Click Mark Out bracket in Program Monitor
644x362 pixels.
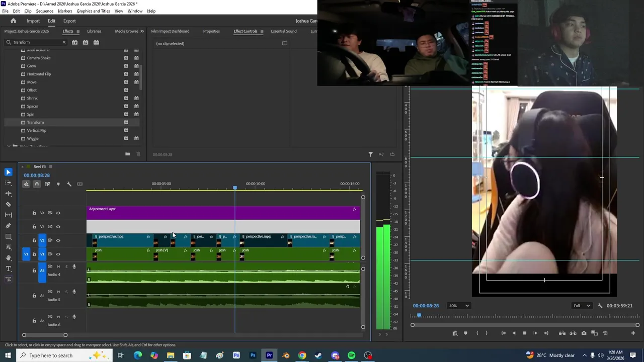[x=487, y=333]
